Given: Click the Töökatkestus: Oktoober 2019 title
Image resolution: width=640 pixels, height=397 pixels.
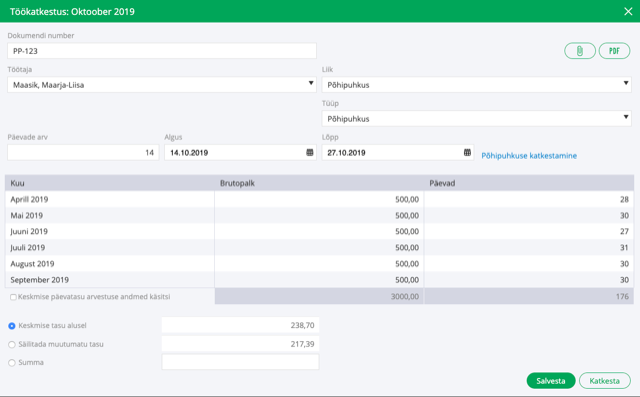Looking at the screenshot, I should (72, 11).
